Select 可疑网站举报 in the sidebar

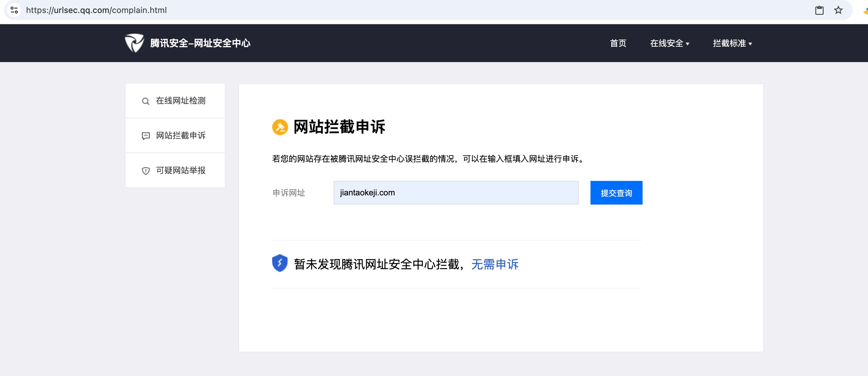[180, 170]
